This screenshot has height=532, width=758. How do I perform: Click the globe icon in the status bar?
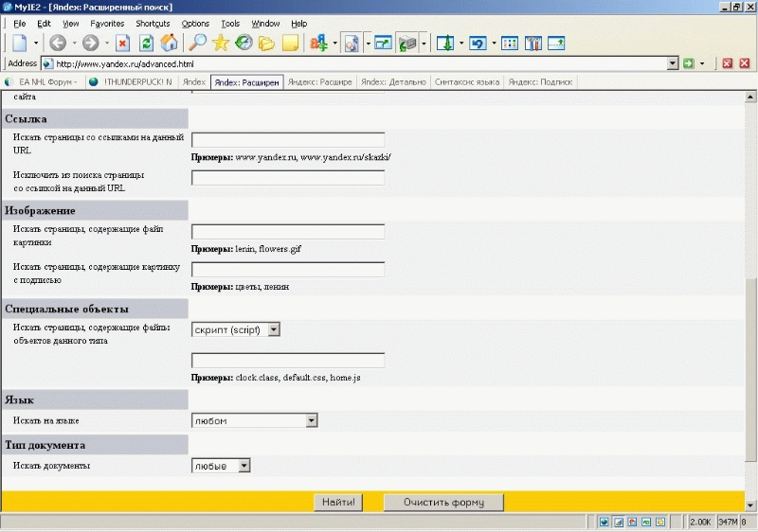[x=605, y=522]
